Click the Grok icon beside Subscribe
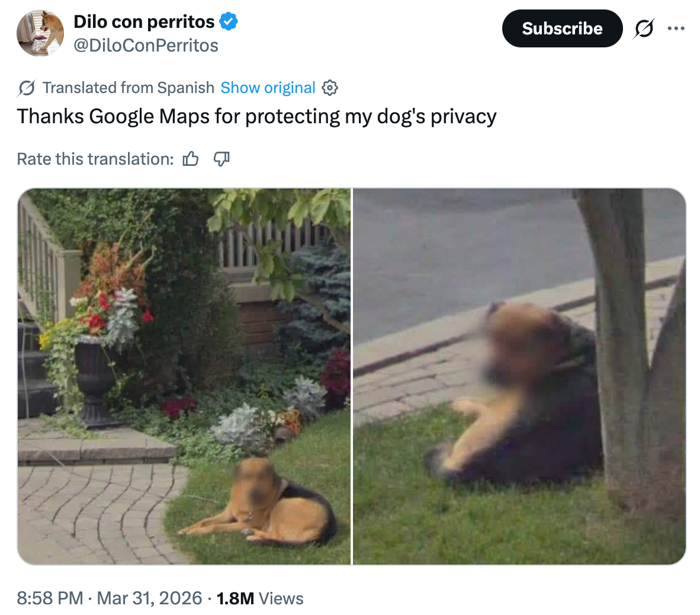 click(644, 28)
